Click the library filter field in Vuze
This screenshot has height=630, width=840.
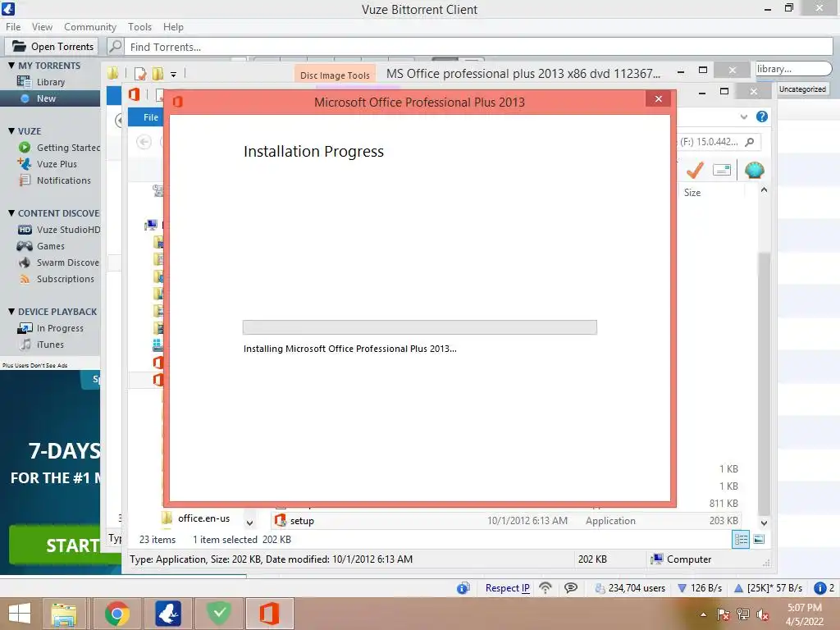click(x=793, y=69)
